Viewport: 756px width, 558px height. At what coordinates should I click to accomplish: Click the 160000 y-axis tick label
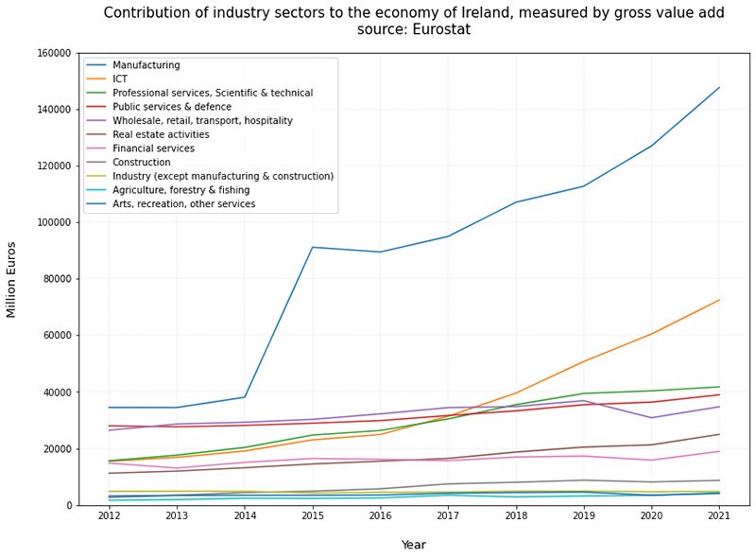[53, 53]
